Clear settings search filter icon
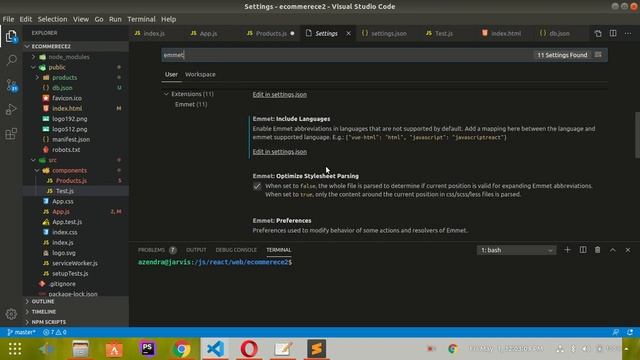The height and width of the screenshot is (360, 640). [598, 55]
